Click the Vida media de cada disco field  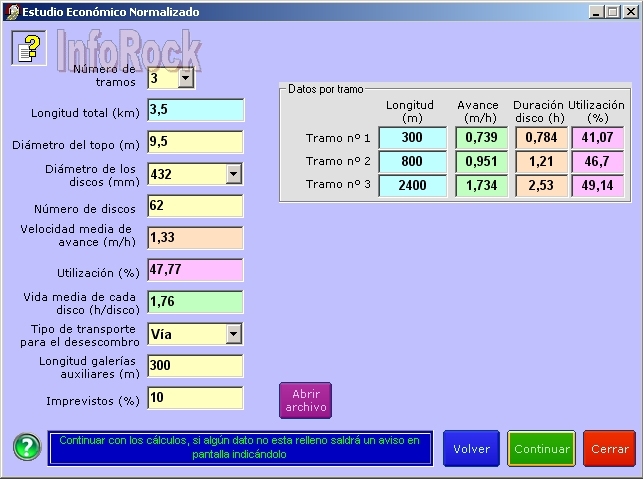195,302
